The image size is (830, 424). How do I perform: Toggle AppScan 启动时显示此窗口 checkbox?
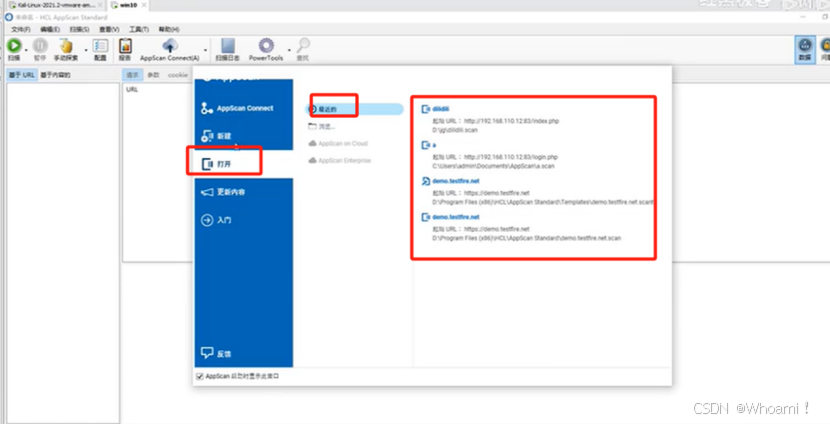(x=200, y=376)
